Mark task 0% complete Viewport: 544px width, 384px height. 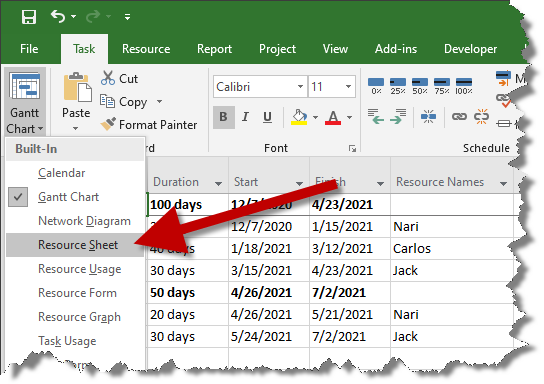point(376,86)
